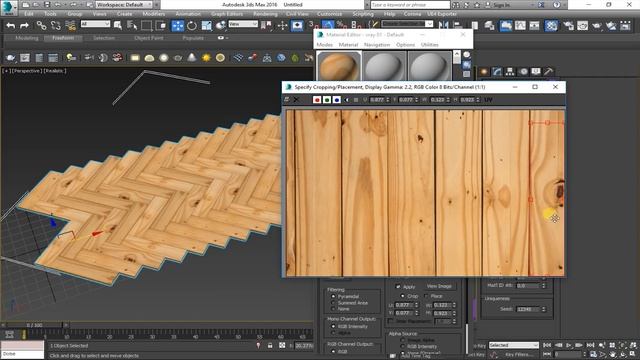Activate the Unlink Selection tool
This screenshot has height=360, width=640.
[56, 25]
